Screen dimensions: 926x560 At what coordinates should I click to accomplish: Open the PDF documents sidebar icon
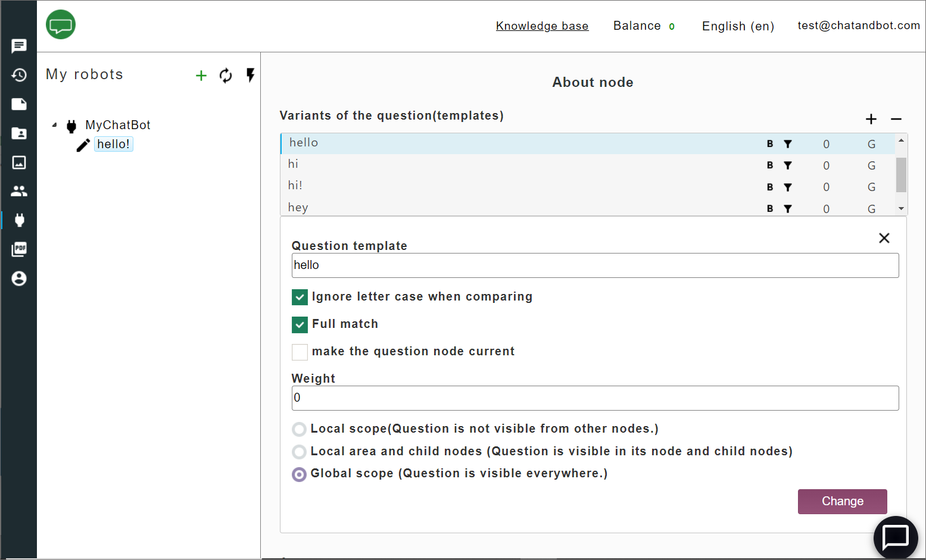tap(19, 249)
